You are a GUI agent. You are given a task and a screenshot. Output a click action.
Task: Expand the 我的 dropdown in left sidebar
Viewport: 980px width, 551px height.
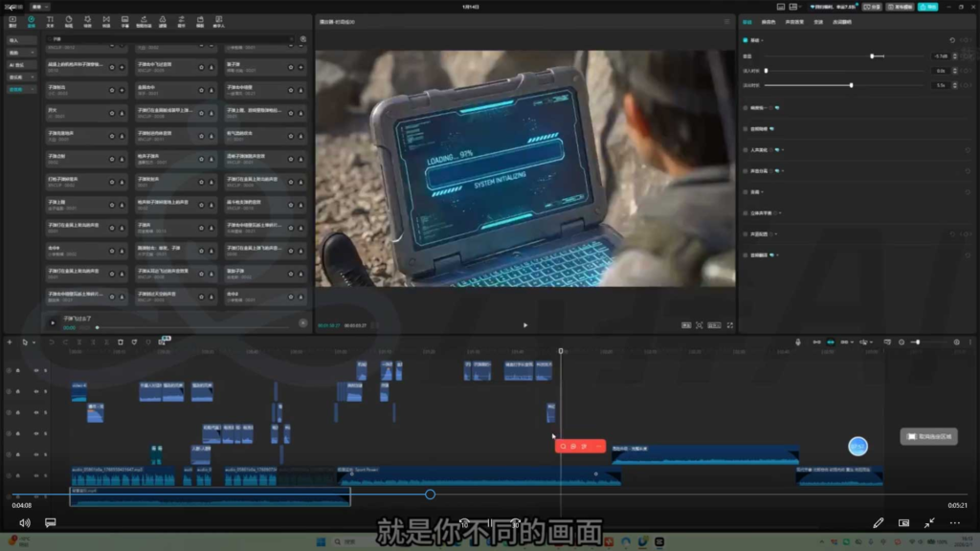17,53
